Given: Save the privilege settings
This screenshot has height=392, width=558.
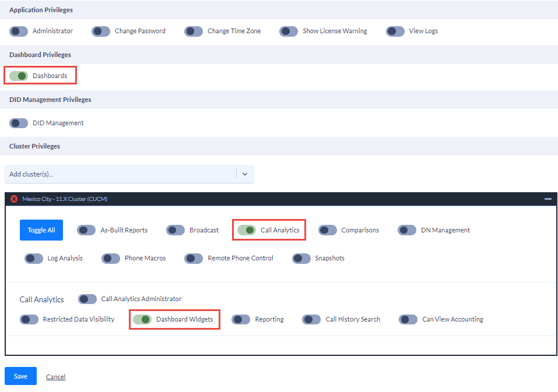Looking at the screenshot, I should click(20, 376).
